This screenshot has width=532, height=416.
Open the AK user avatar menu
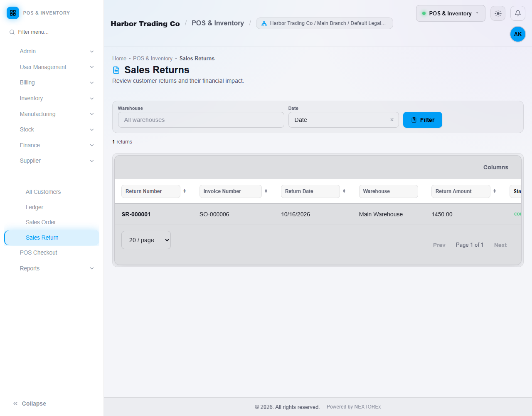click(518, 34)
